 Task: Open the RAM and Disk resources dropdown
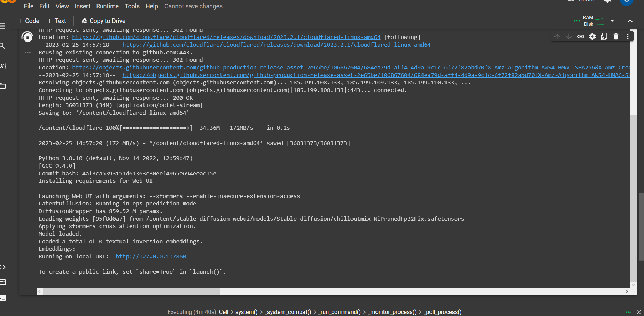pos(612,21)
